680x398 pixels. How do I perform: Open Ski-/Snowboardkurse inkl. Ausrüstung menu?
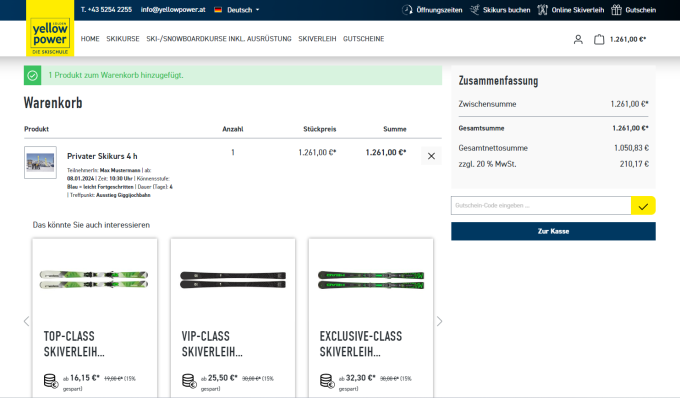pos(219,39)
